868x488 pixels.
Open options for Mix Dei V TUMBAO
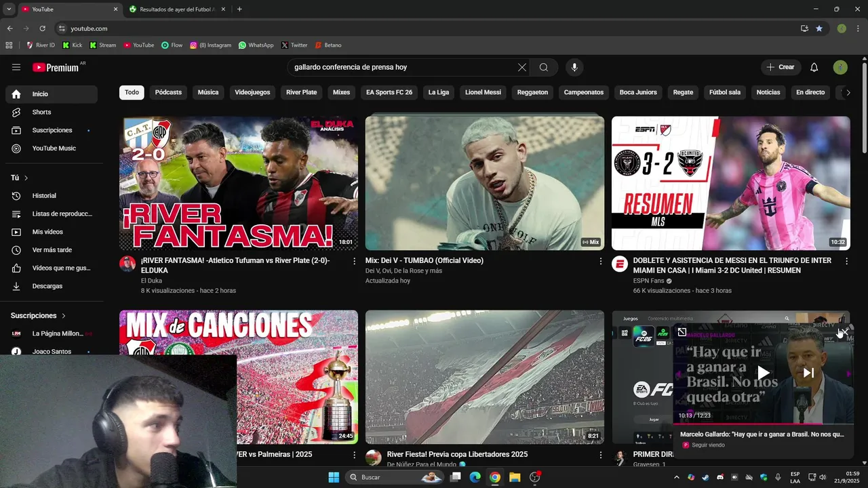tap(600, 261)
